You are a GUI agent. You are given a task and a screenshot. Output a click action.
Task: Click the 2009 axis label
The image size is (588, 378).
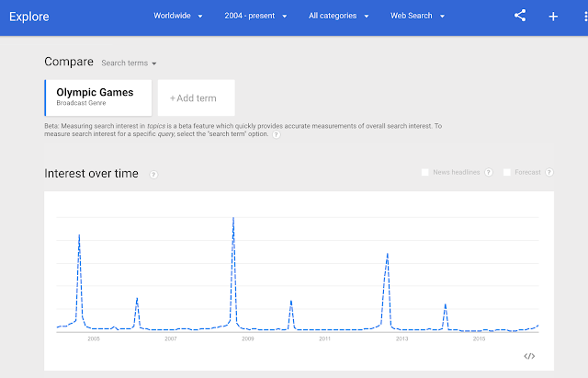248,338
